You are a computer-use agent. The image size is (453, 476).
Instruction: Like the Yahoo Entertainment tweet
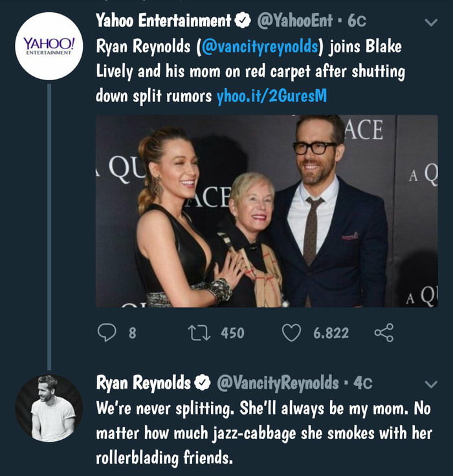coord(293,332)
